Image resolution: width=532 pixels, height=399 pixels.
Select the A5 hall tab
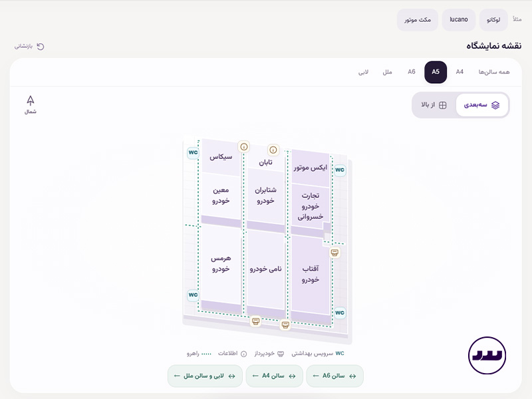pyautogui.click(x=436, y=72)
